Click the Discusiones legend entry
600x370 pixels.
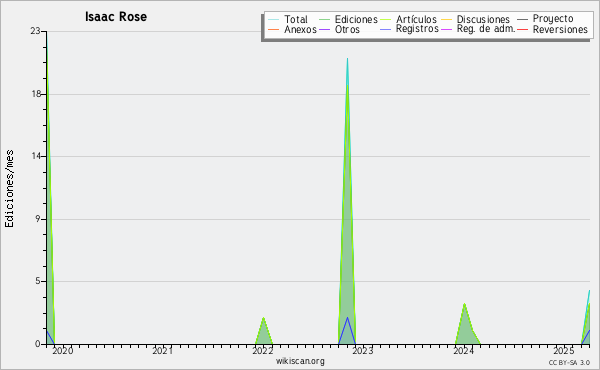[475, 19]
